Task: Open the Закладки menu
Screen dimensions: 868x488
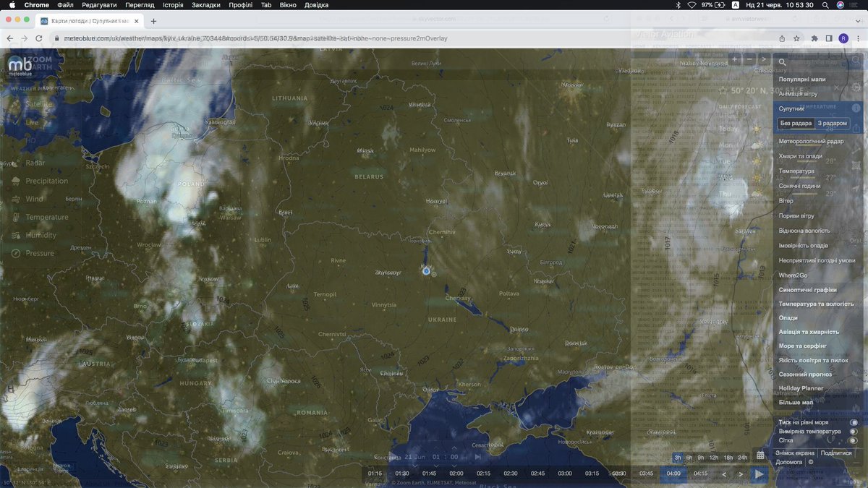Action: pos(206,4)
